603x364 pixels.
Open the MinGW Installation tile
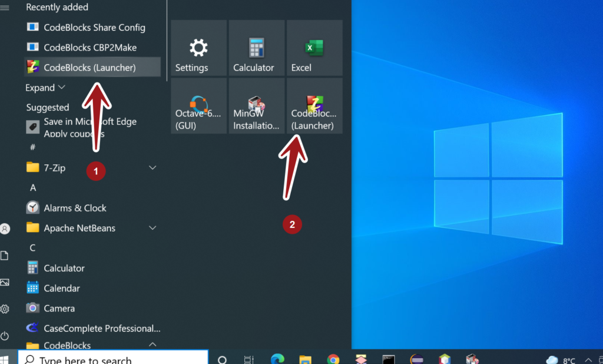[256, 106]
